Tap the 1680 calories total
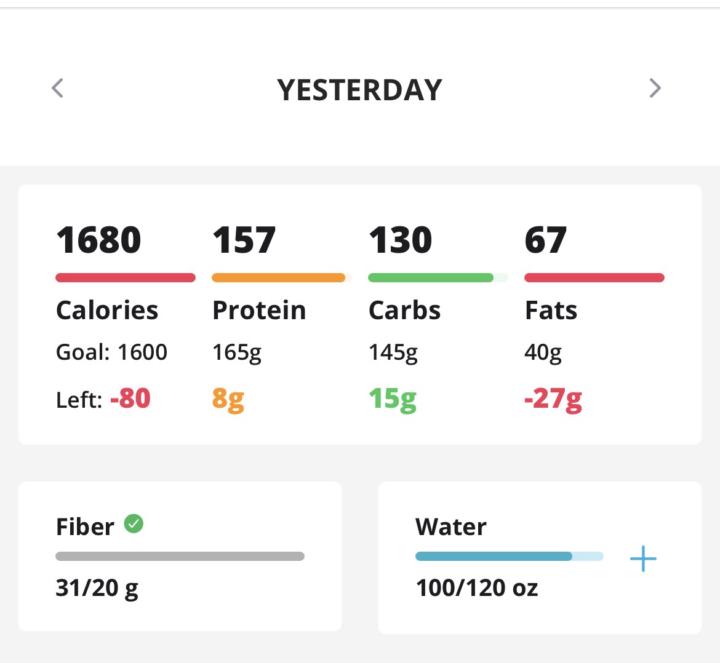This screenshot has width=720, height=663. (x=98, y=240)
